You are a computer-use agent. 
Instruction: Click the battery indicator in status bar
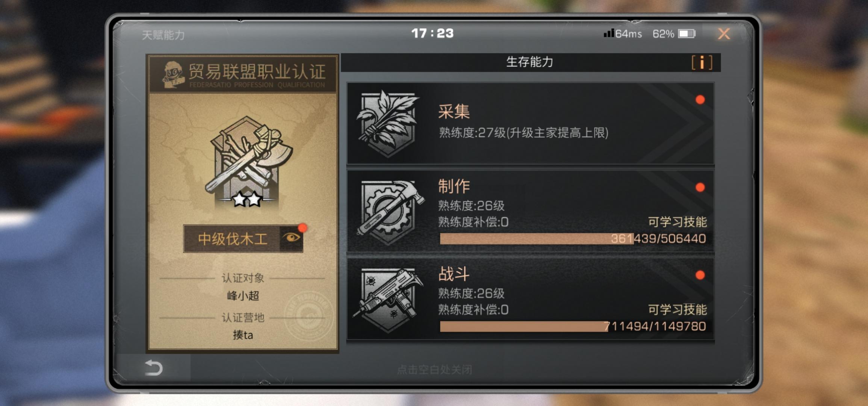[x=687, y=34]
